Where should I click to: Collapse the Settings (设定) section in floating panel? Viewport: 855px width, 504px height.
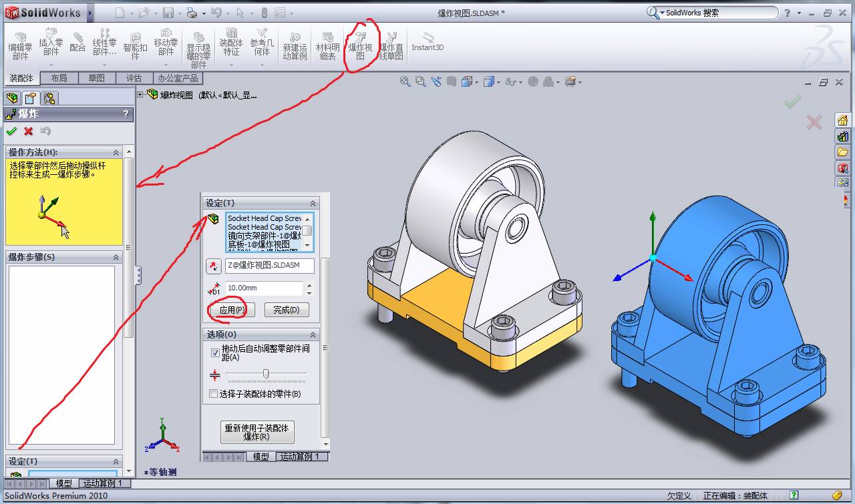click(x=313, y=203)
